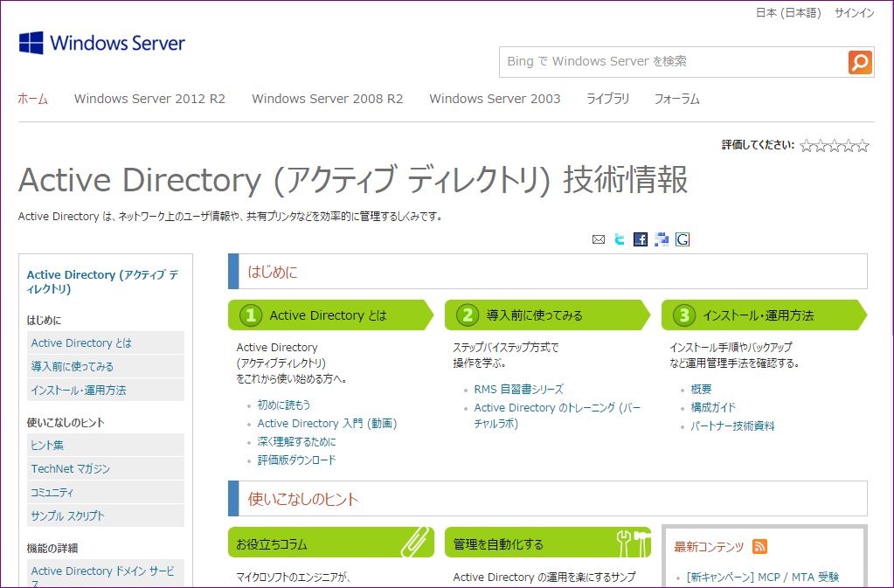Click the 最新コンテンツ heading text
This screenshot has height=588, width=894.
click(x=709, y=547)
